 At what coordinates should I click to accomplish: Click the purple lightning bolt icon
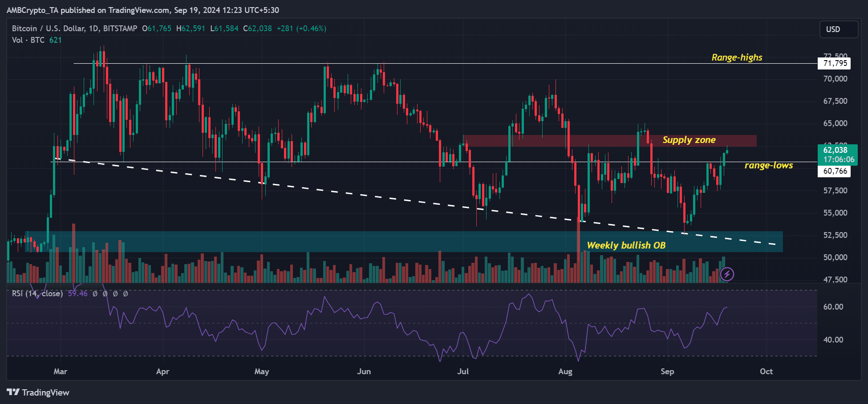727,274
